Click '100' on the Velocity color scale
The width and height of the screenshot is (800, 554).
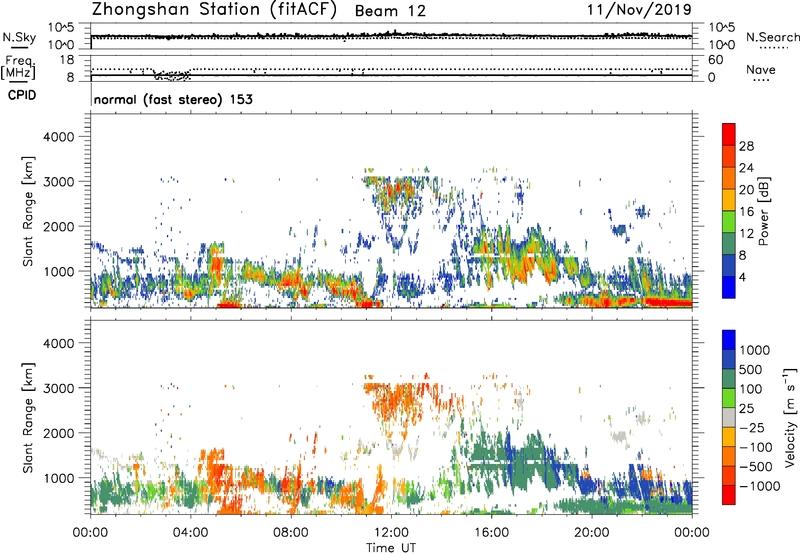[751, 389]
